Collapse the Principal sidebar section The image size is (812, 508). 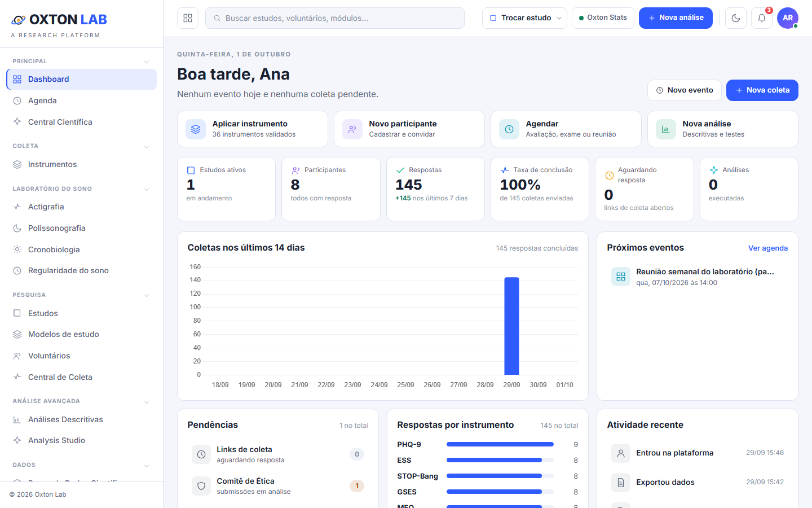tap(147, 62)
